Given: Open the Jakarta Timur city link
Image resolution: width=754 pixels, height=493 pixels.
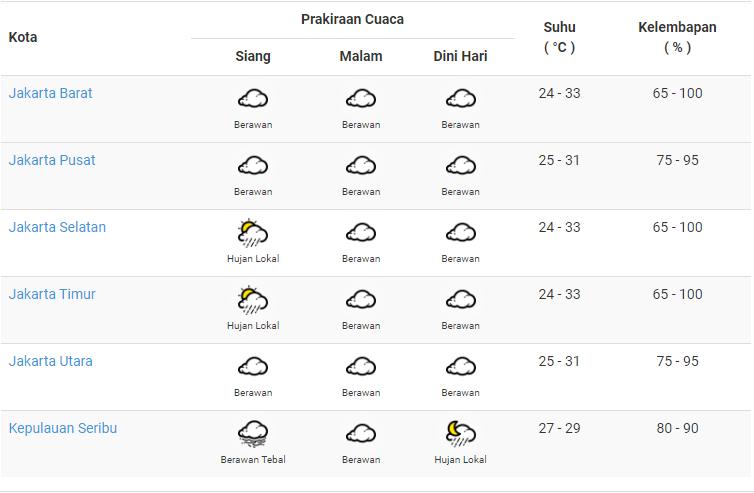Looking at the screenshot, I should (x=52, y=294).
